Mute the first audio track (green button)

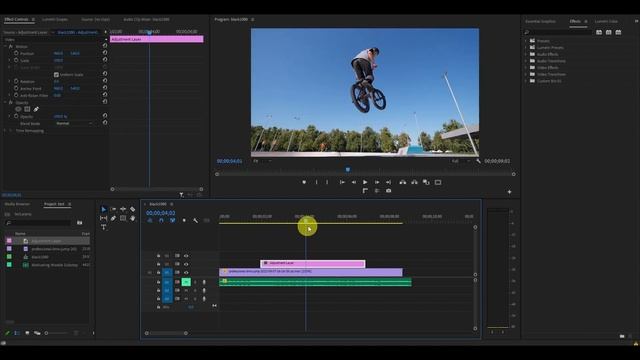pos(186,282)
